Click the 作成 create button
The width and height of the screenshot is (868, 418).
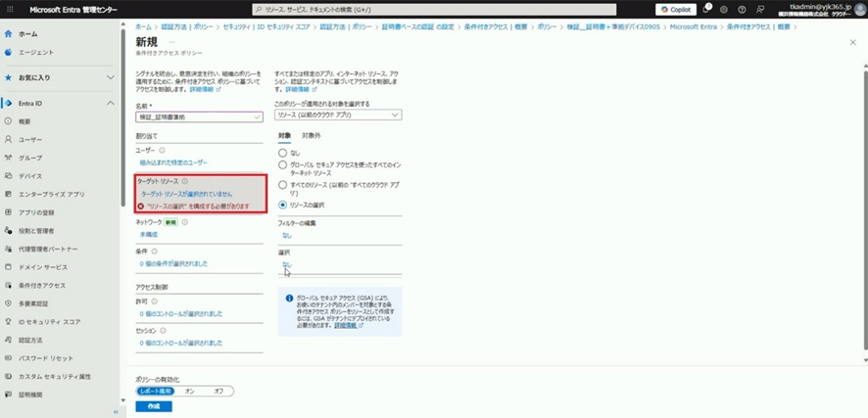coord(153,406)
